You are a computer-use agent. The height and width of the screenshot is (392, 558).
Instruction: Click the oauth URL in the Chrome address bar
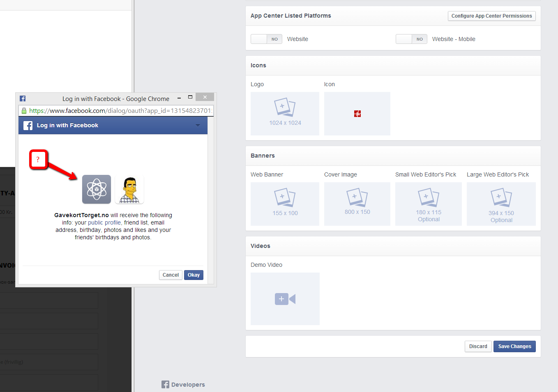point(119,110)
